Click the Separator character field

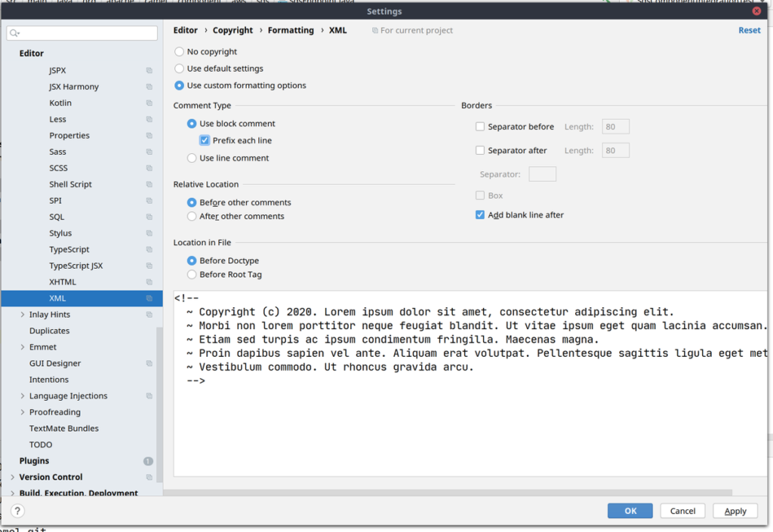(x=542, y=174)
